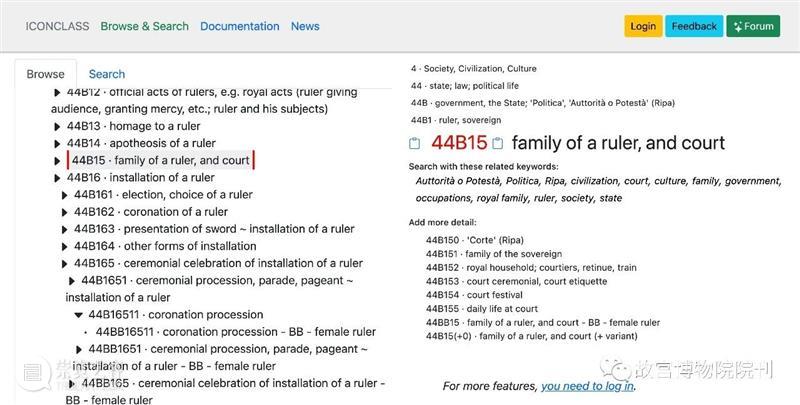Toggle arrow for 44B1651 ceremonial procession
Image resolution: width=800 pixels, height=405 pixels.
(x=71, y=281)
